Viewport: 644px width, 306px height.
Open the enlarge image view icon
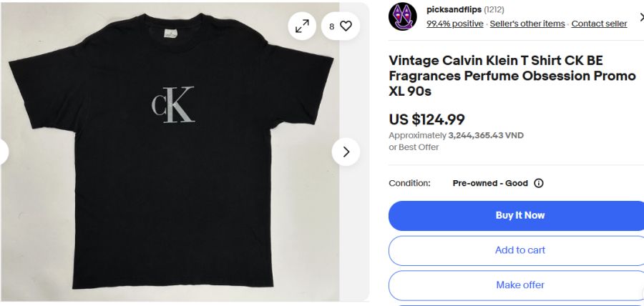pos(303,26)
